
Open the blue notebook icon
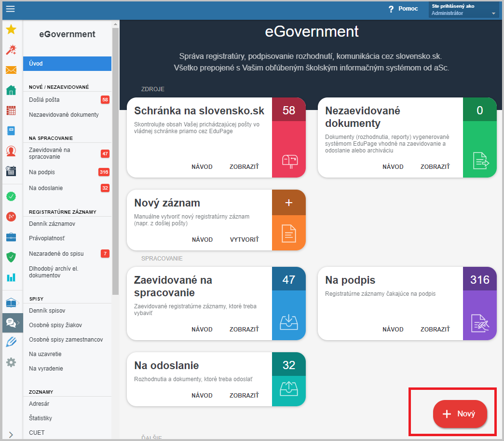tap(11, 131)
